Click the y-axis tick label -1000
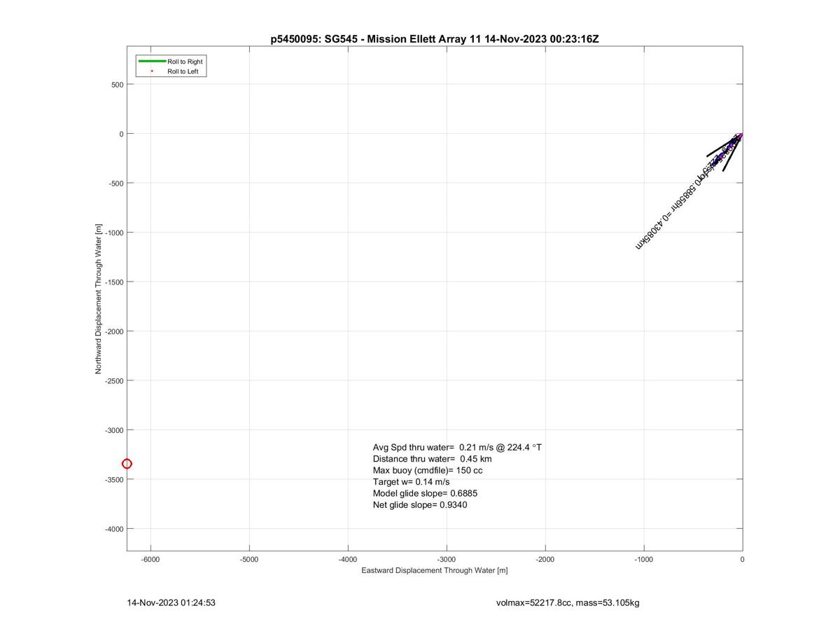Image resolution: width=840 pixels, height=620 pixels. point(113,233)
